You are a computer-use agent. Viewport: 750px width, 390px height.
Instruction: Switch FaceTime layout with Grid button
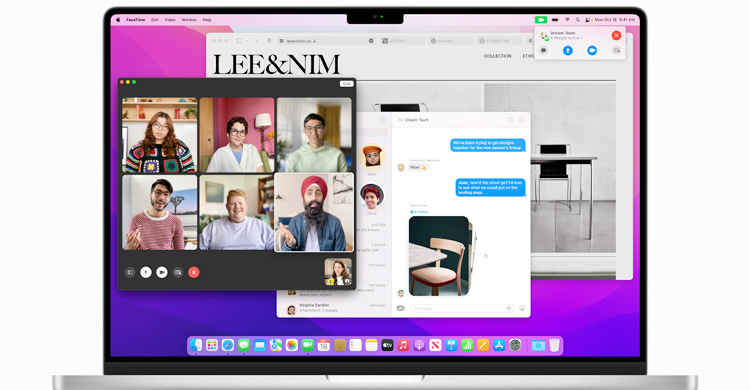346,84
